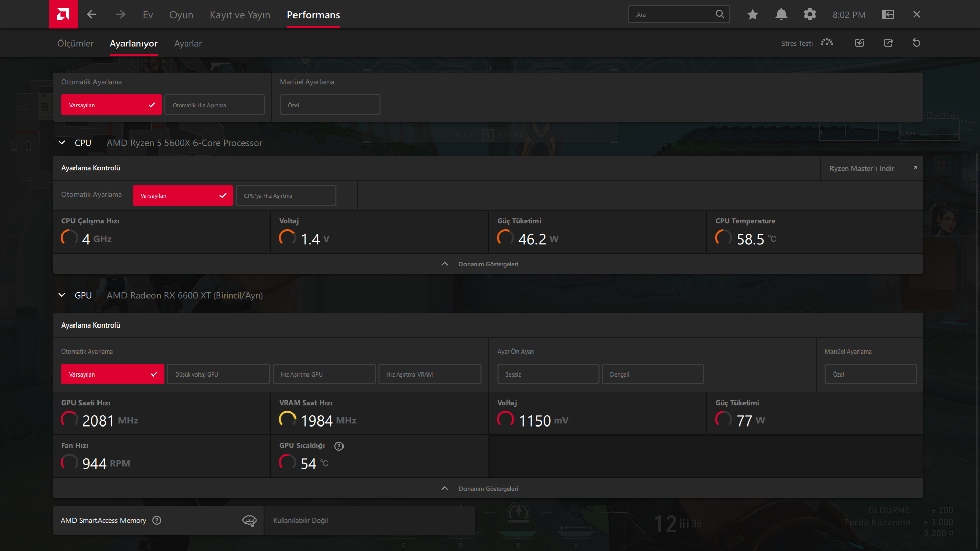
Task: Open favorites star icon
Action: pyautogui.click(x=752, y=14)
